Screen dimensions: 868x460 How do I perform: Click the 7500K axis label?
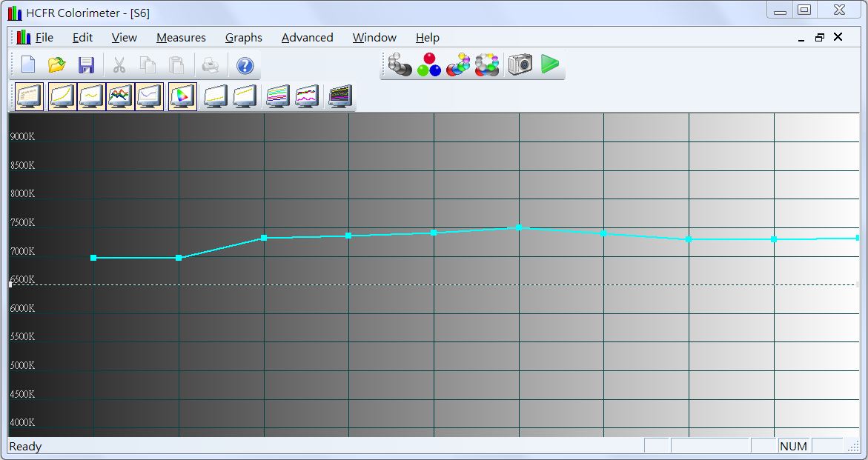pos(23,222)
